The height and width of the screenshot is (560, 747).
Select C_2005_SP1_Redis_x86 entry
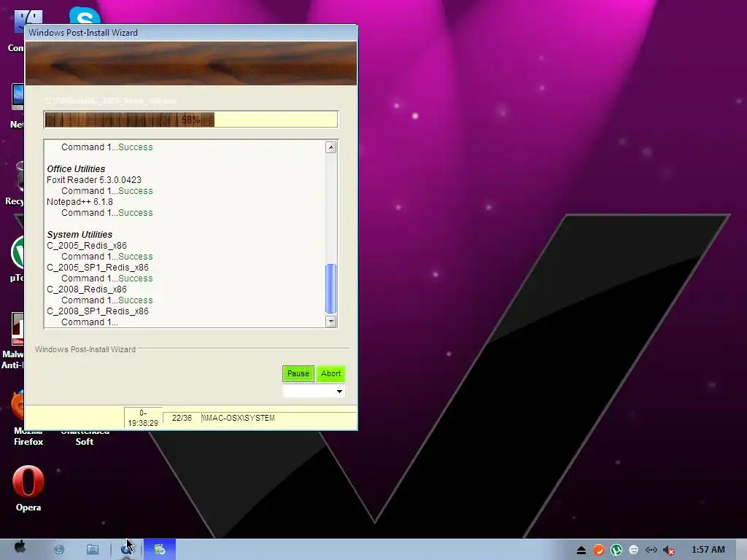98,268
